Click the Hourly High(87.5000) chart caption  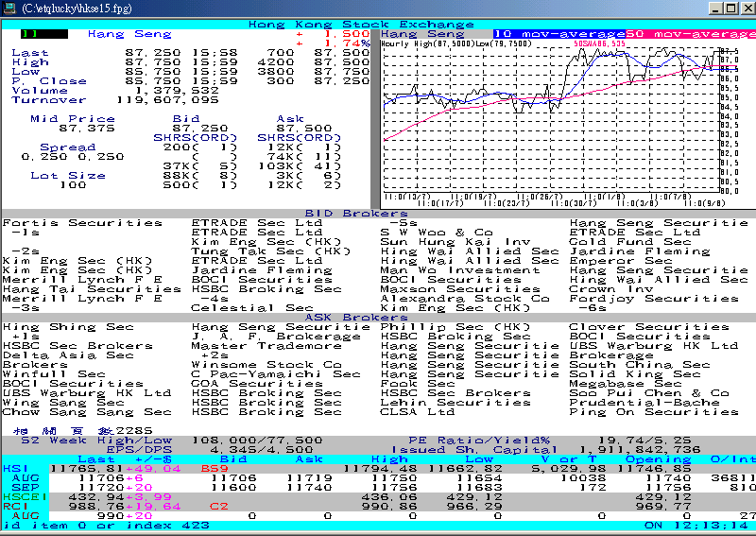(x=456, y=43)
